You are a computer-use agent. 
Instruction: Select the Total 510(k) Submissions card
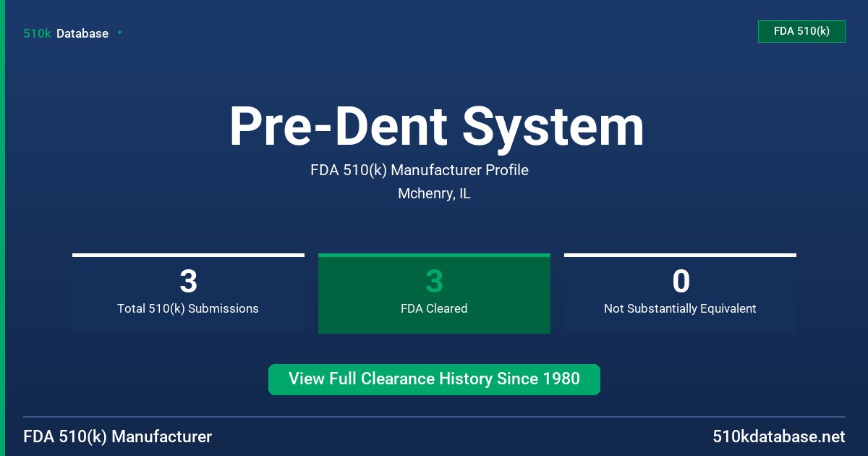(x=188, y=294)
